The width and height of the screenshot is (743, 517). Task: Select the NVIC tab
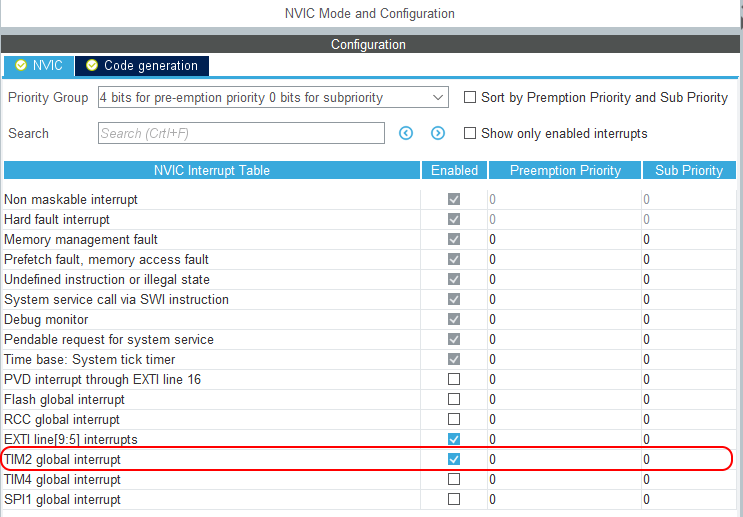coord(47,66)
